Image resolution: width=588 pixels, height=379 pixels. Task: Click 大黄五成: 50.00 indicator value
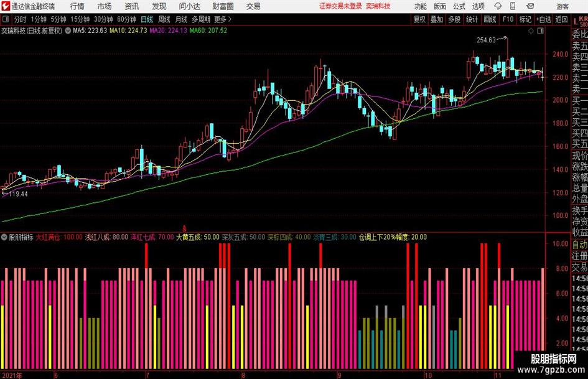pyautogui.click(x=198, y=237)
